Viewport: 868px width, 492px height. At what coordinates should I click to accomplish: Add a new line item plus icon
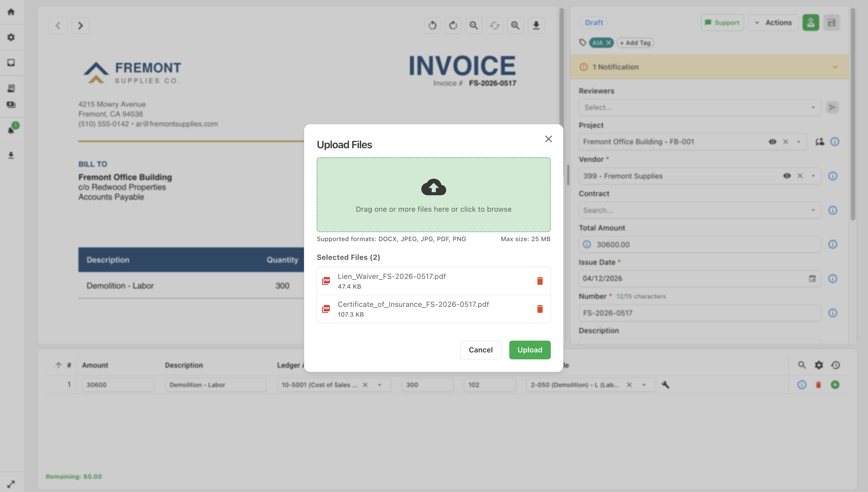835,384
